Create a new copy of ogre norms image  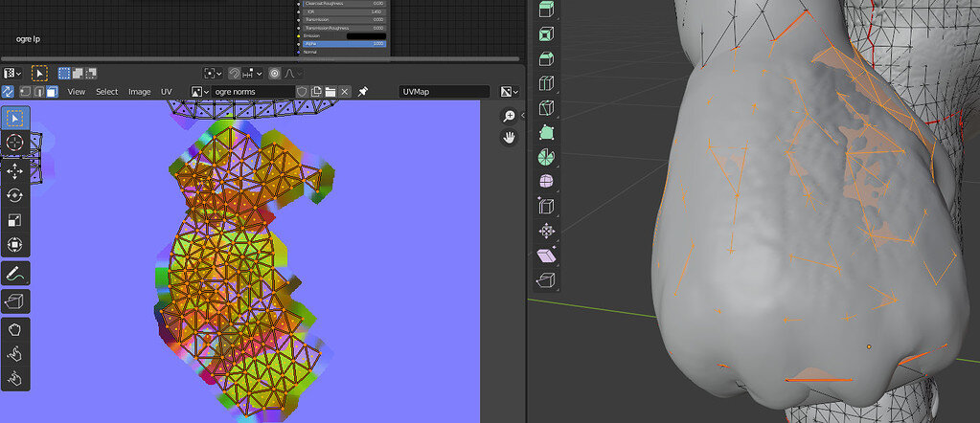point(316,92)
